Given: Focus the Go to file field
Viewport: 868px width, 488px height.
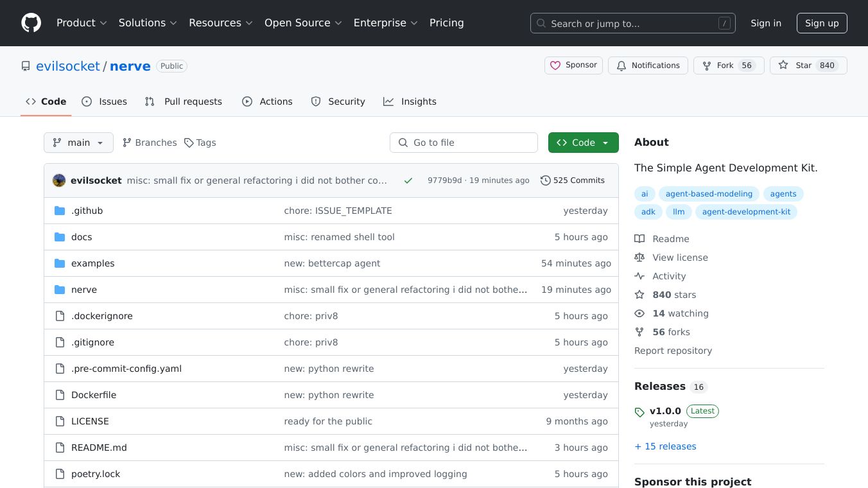Looking at the screenshot, I should (x=464, y=143).
